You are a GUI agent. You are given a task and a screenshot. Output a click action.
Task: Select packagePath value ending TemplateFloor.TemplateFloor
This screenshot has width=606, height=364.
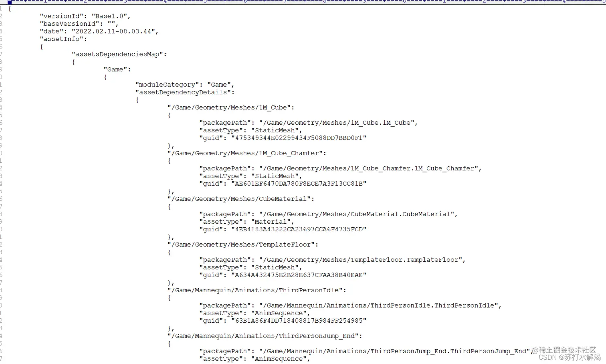pos(361,260)
